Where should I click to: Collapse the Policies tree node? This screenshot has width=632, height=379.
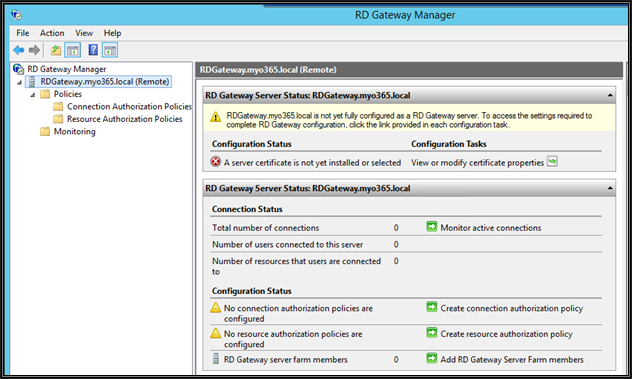click(33, 95)
